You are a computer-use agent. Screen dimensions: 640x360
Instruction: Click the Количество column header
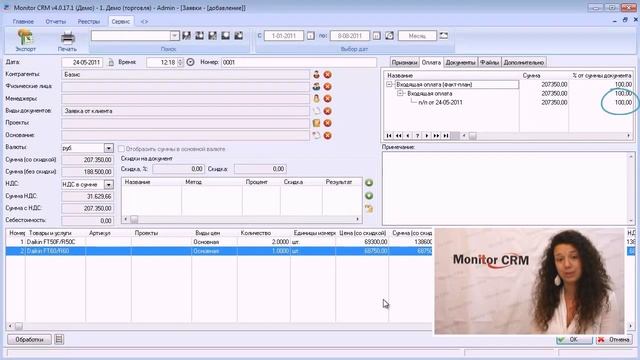click(256, 233)
